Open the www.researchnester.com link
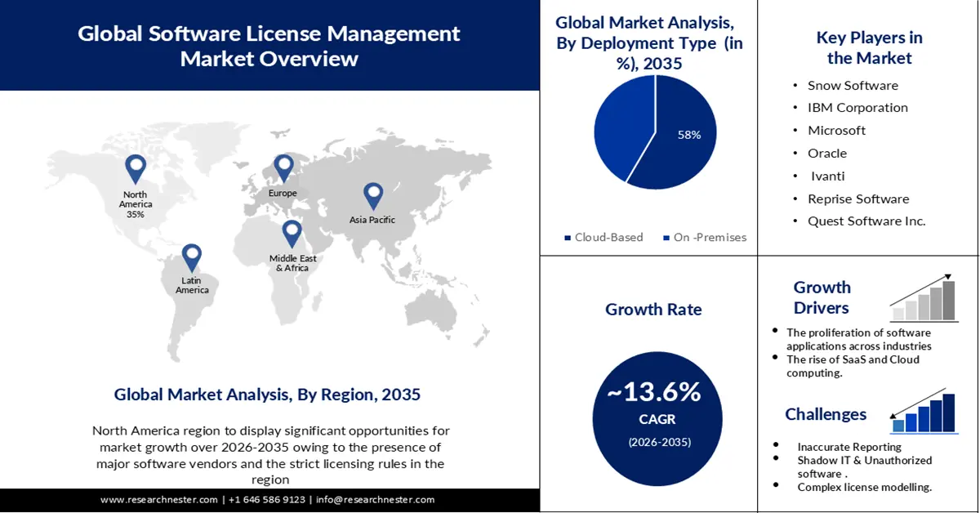 (x=159, y=499)
